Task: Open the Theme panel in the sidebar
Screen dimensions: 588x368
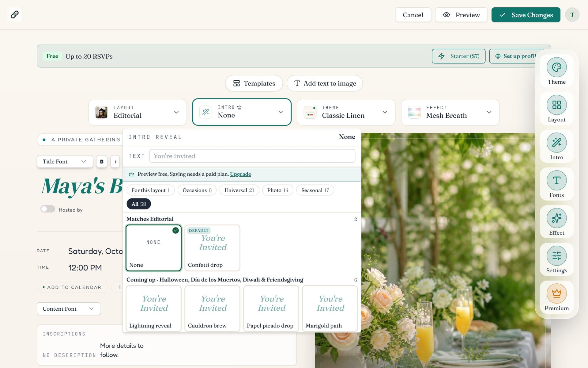Action: tap(556, 71)
